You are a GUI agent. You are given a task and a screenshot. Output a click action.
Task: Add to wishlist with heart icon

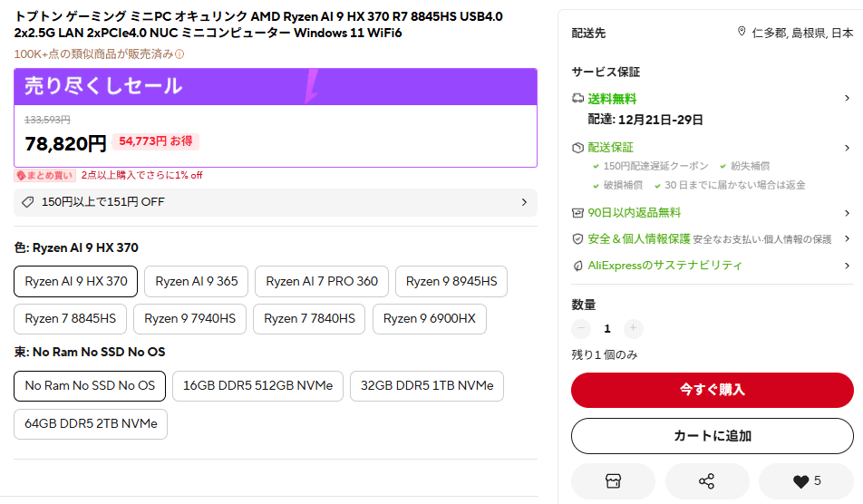(800, 481)
